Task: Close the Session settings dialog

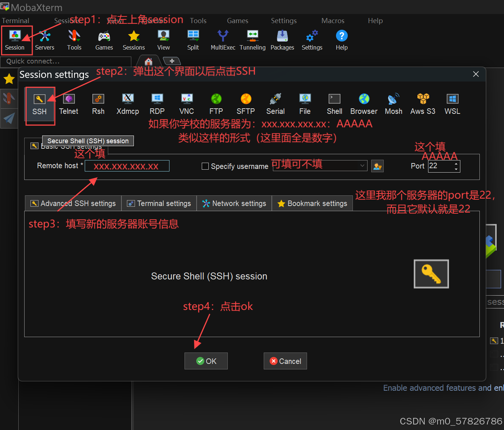Action: click(476, 74)
